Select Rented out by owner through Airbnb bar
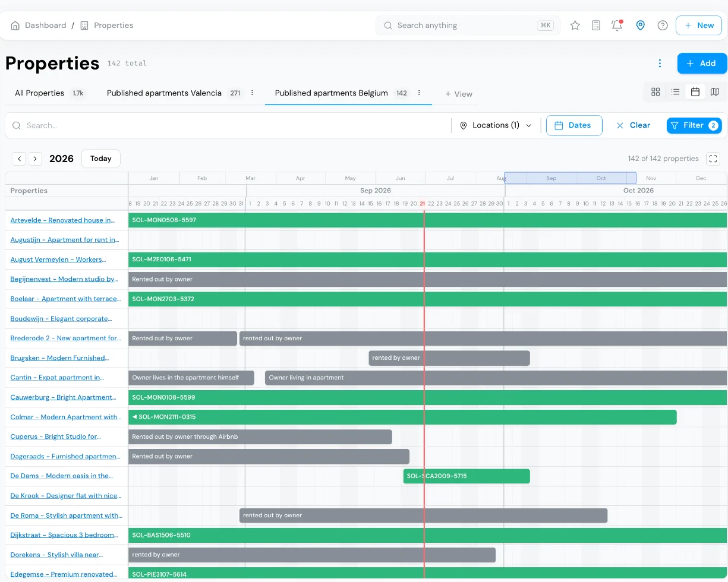Viewport: 728px width, 582px height. 260,436
